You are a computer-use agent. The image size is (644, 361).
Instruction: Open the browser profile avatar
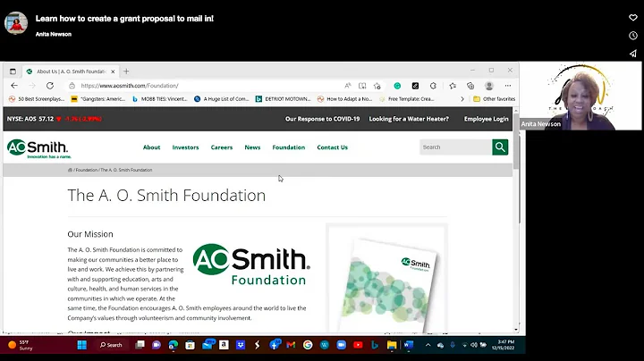click(x=488, y=86)
